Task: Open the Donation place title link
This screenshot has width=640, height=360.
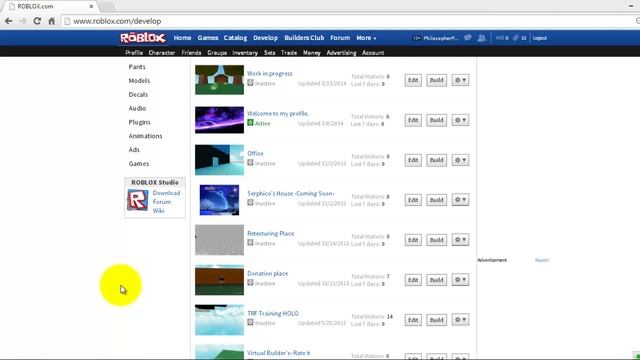Action: tap(267, 273)
